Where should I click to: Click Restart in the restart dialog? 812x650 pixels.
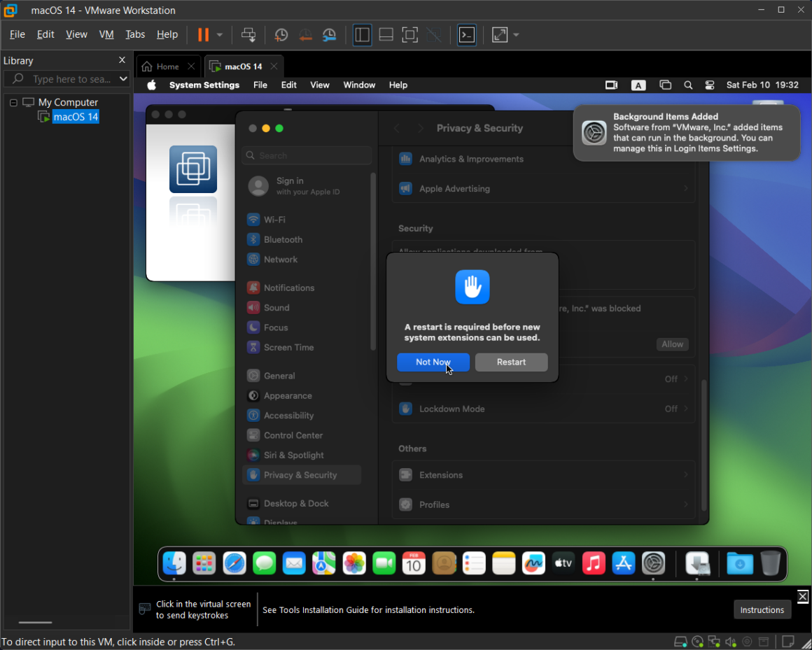coord(511,362)
